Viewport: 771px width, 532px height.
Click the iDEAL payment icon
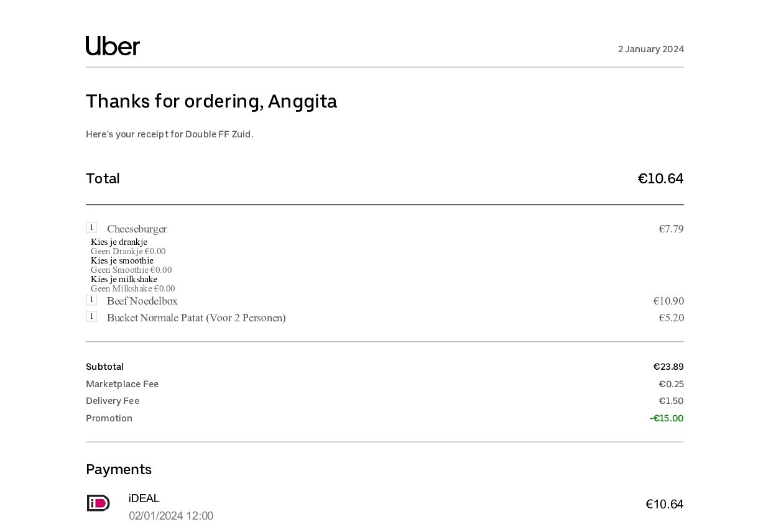click(x=98, y=503)
